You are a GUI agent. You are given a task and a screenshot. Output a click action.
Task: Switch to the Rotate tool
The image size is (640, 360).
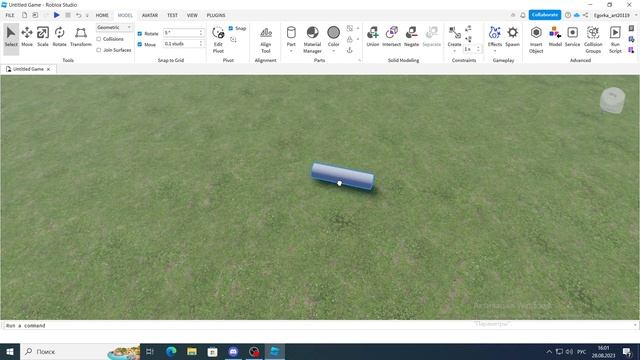click(59, 37)
